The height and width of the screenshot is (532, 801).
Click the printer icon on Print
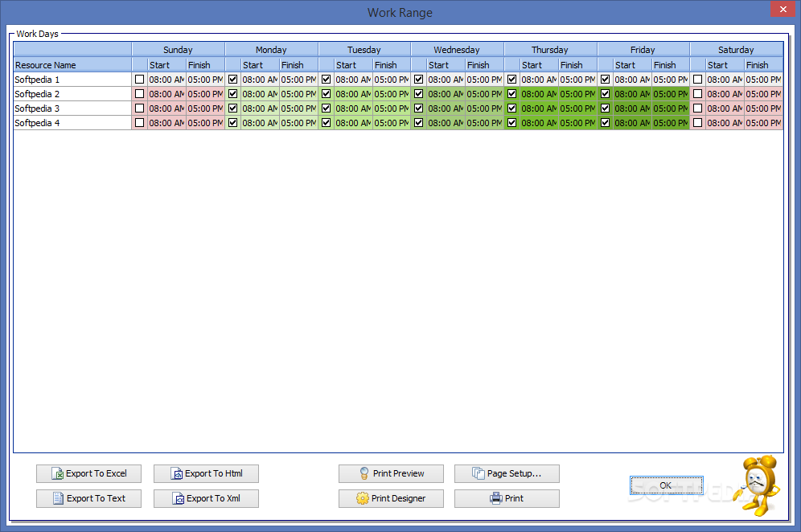point(496,498)
